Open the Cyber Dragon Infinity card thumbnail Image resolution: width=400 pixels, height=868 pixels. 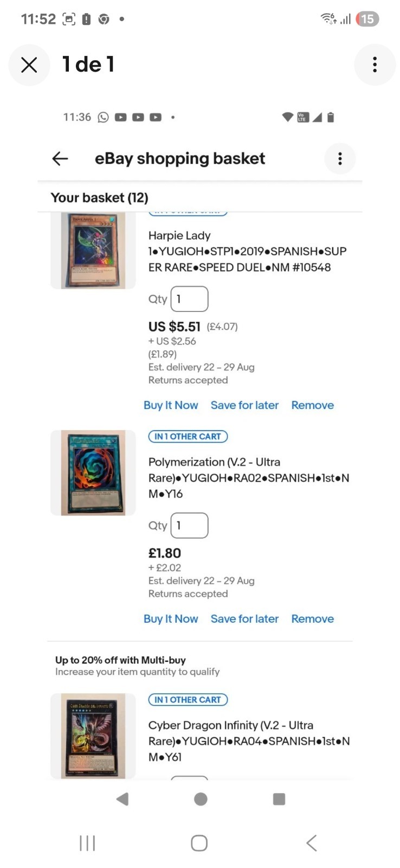[x=93, y=736]
